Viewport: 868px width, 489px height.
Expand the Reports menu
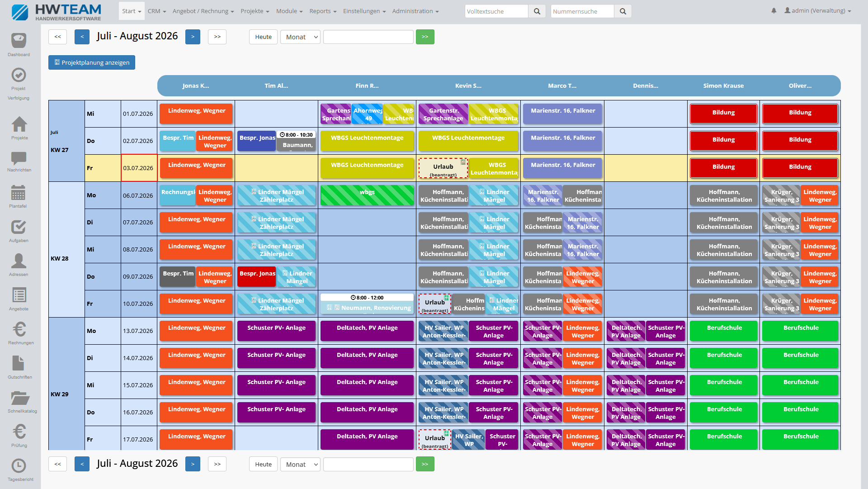pyautogui.click(x=323, y=11)
